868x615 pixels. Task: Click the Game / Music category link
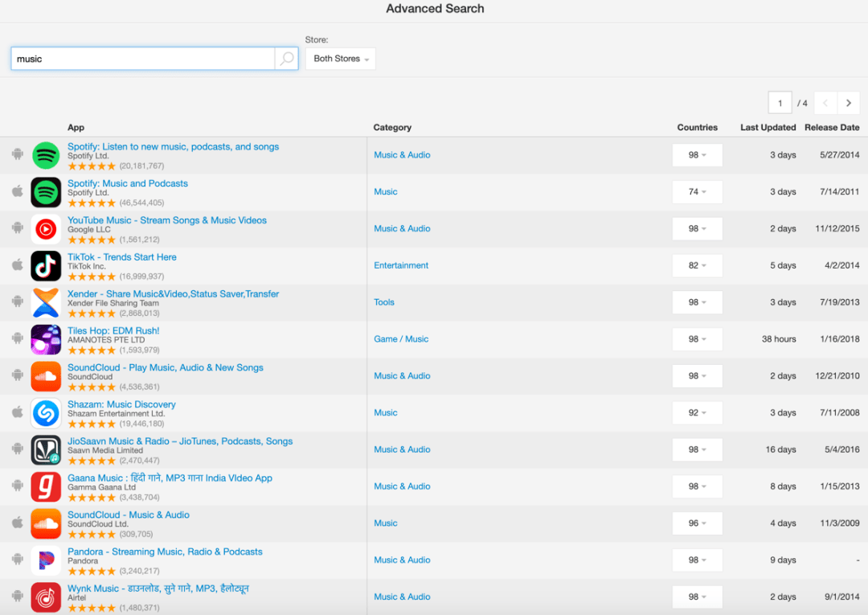coord(401,338)
